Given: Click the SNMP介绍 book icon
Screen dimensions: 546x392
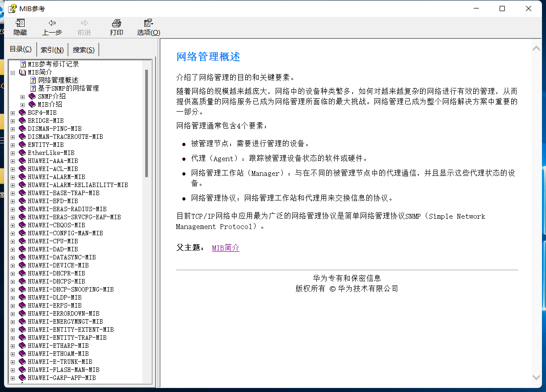Looking at the screenshot, I should (32, 96).
